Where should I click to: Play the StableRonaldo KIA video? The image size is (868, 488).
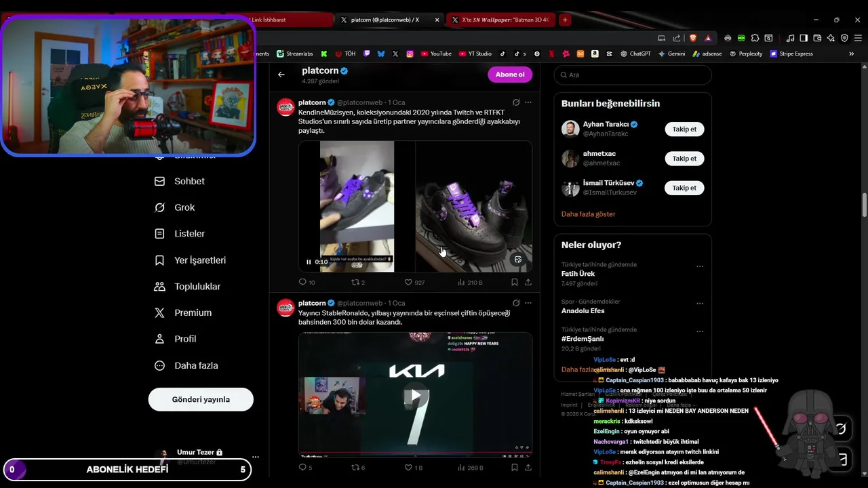tap(416, 396)
